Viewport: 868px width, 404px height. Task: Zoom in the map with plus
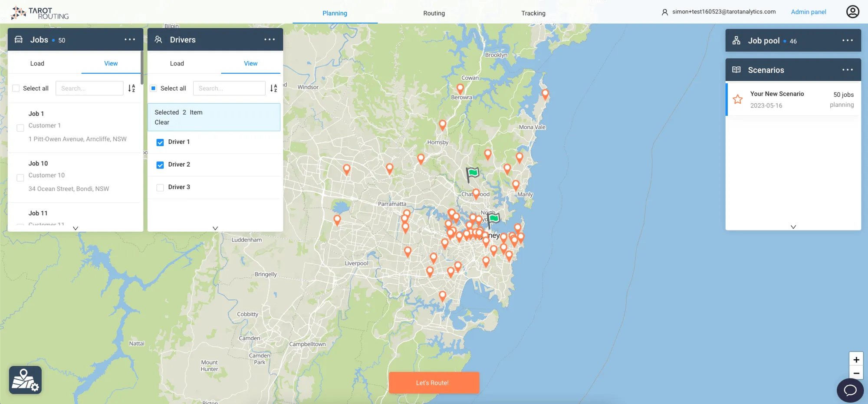[x=856, y=359]
